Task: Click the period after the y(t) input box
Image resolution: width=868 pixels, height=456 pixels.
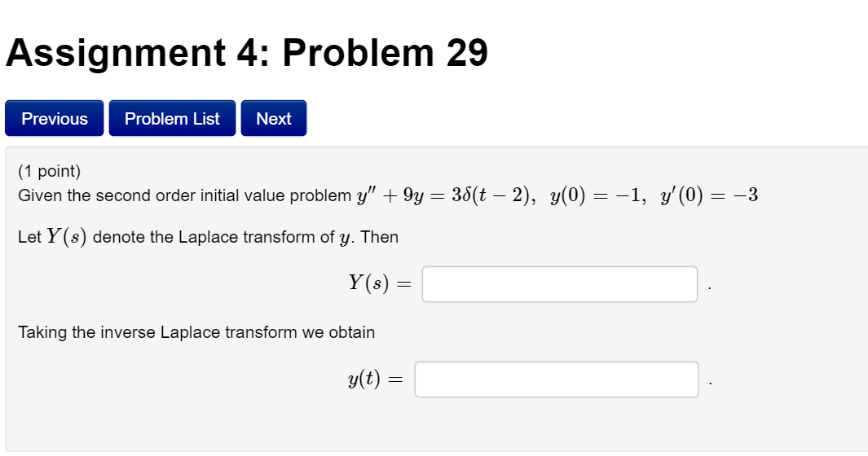Action: [x=710, y=383]
